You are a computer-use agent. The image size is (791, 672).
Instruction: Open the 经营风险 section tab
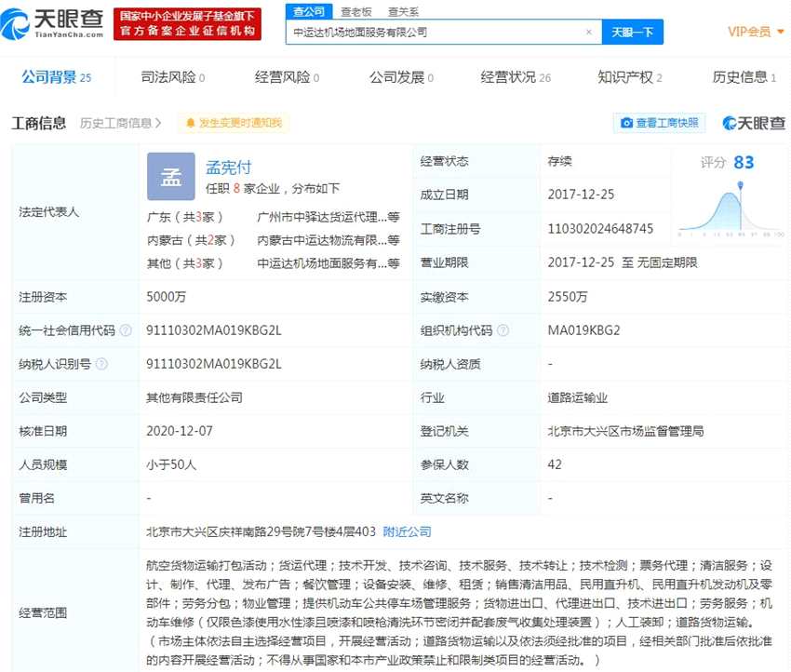[287, 77]
